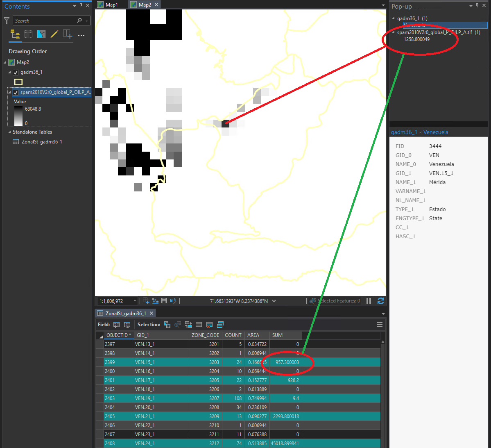Click the Switch Selection icon

[188, 324]
